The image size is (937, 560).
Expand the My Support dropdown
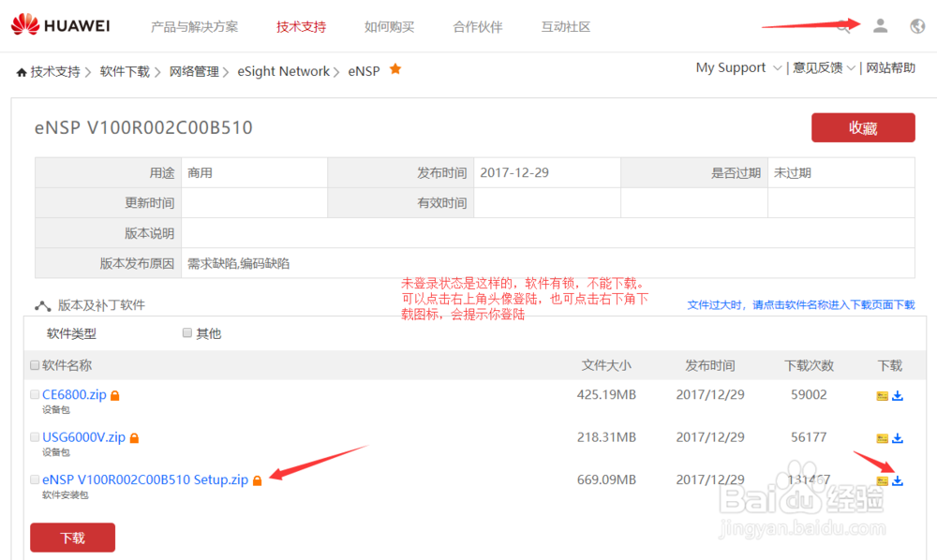click(x=736, y=67)
